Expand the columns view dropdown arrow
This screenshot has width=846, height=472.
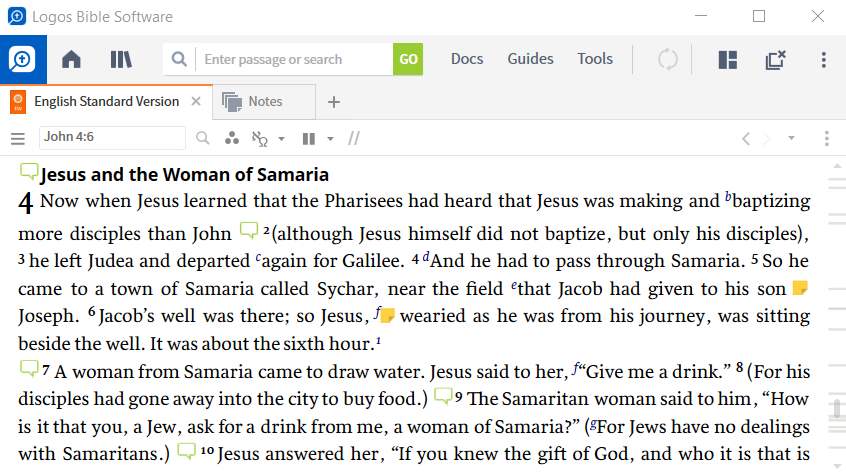tap(330, 139)
